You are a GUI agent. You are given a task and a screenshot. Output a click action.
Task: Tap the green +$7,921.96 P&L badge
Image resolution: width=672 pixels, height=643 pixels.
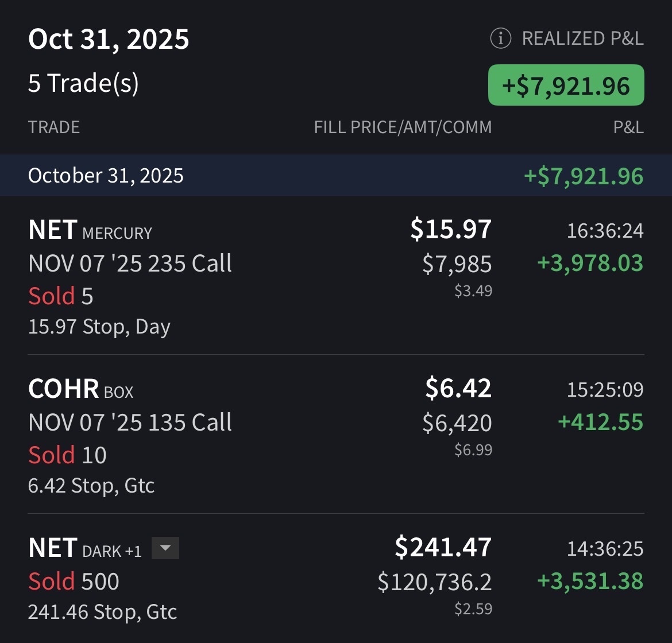tap(566, 86)
